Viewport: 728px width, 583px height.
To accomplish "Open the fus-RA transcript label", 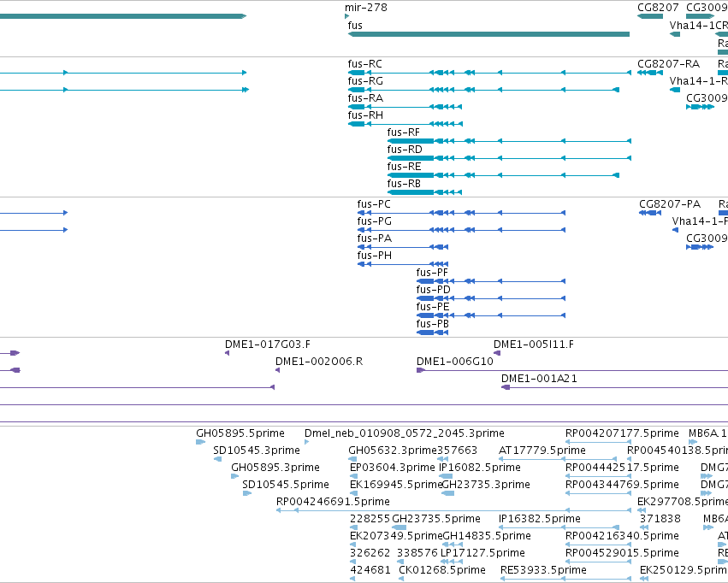I will click(x=365, y=98).
